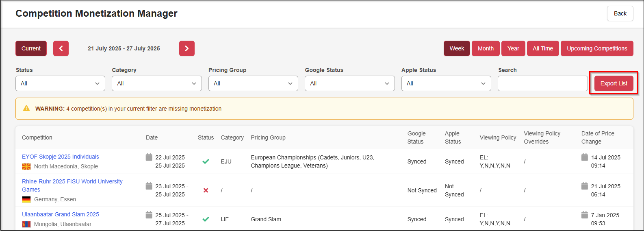Click the Germany flag icon
This screenshot has height=231, width=644.
coord(26,199)
